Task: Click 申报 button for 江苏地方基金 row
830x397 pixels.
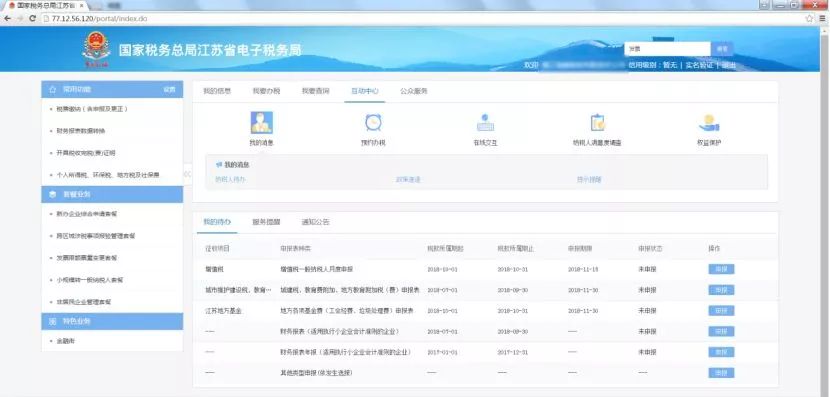Action: coord(721,311)
